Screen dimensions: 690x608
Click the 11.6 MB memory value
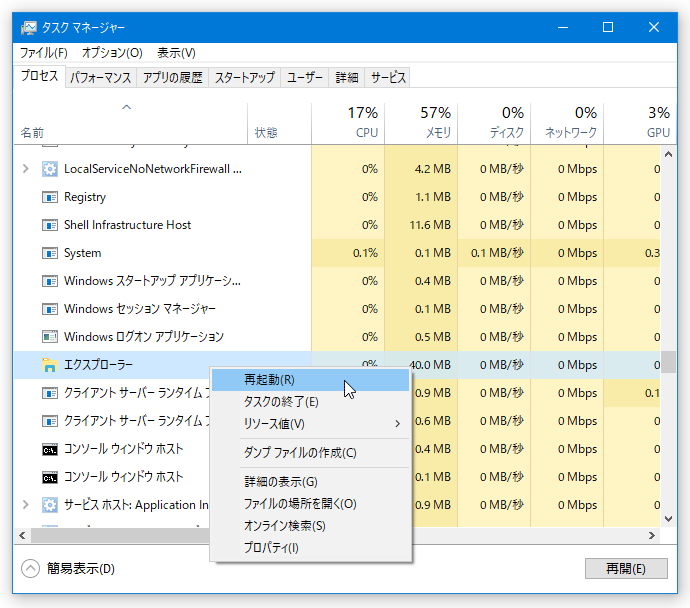point(430,225)
